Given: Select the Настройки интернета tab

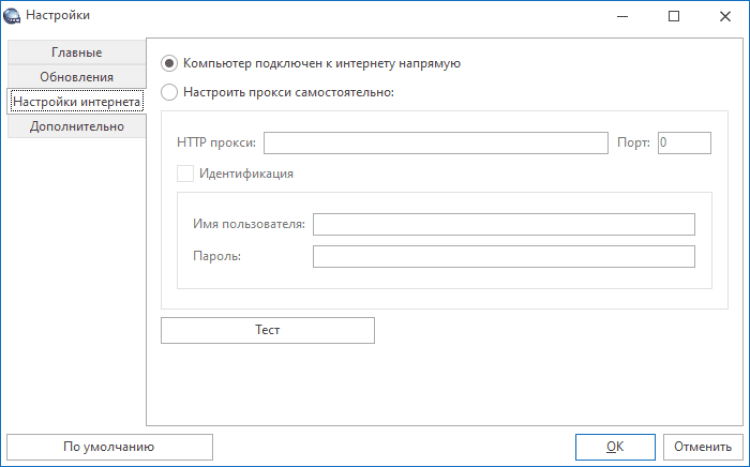Looking at the screenshot, I should click(x=76, y=101).
